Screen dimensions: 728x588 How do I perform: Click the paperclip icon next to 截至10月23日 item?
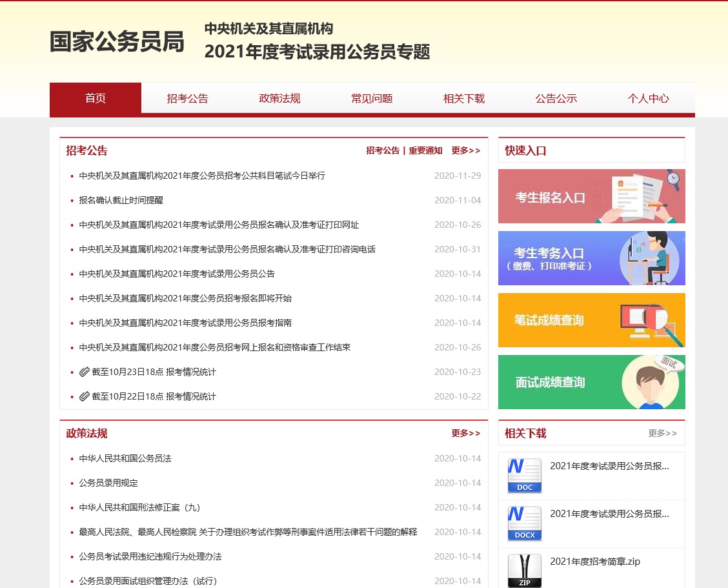pos(85,372)
